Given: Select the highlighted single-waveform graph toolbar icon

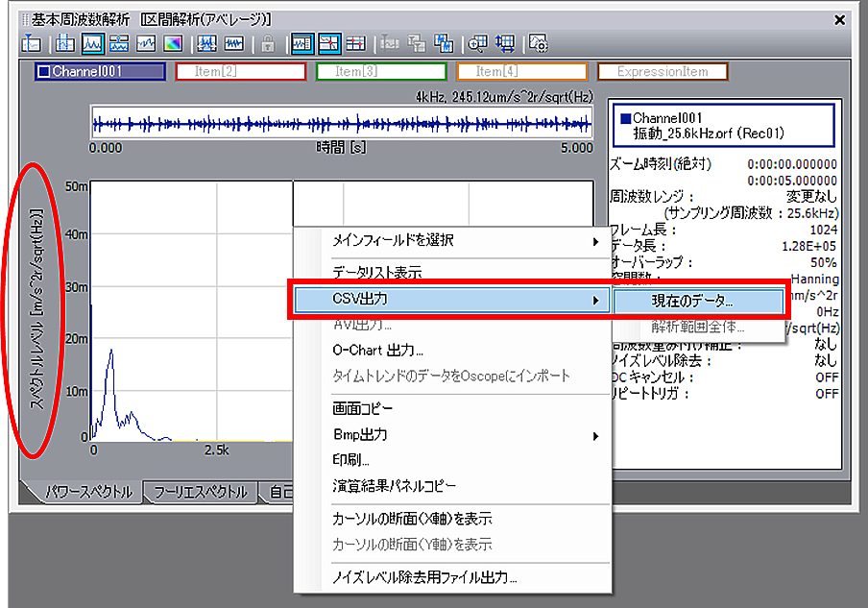Looking at the screenshot, I should click(x=93, y=43).
